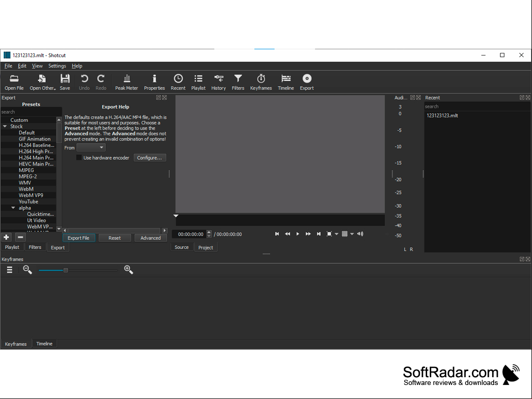Screen dimensions: 532x399
Task: Click the Export toolbar icon
Action: [x=307, y=82]
